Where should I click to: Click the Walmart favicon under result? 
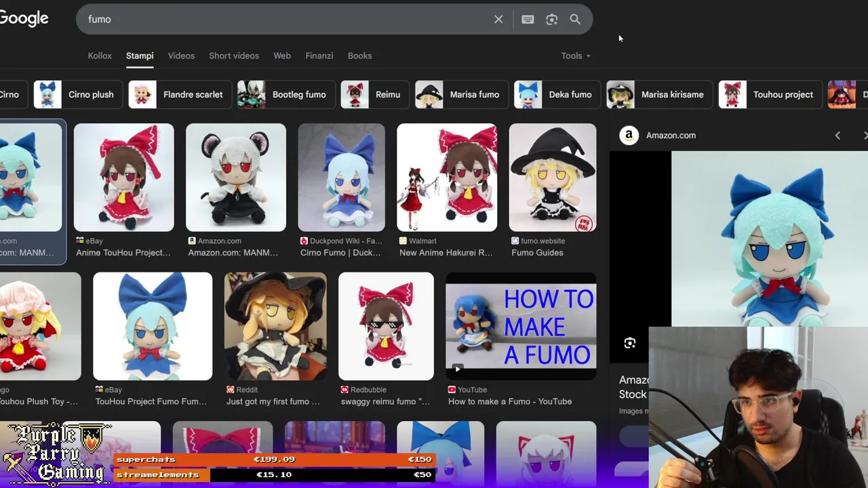click(403, 241)
